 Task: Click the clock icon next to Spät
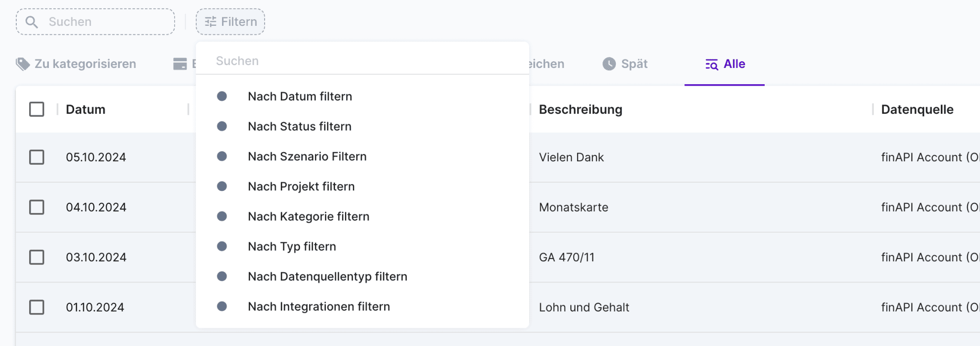tap(609, 64)
